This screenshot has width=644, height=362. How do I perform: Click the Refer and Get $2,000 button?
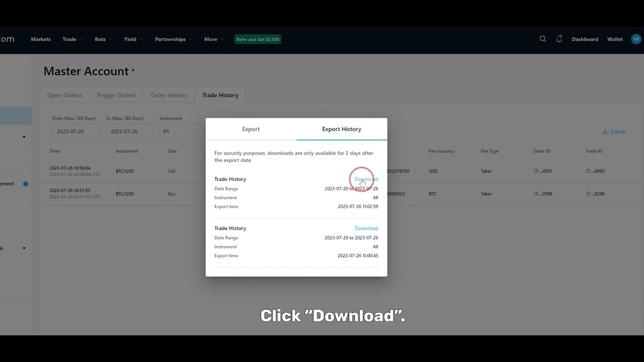(x=258, y=39)
